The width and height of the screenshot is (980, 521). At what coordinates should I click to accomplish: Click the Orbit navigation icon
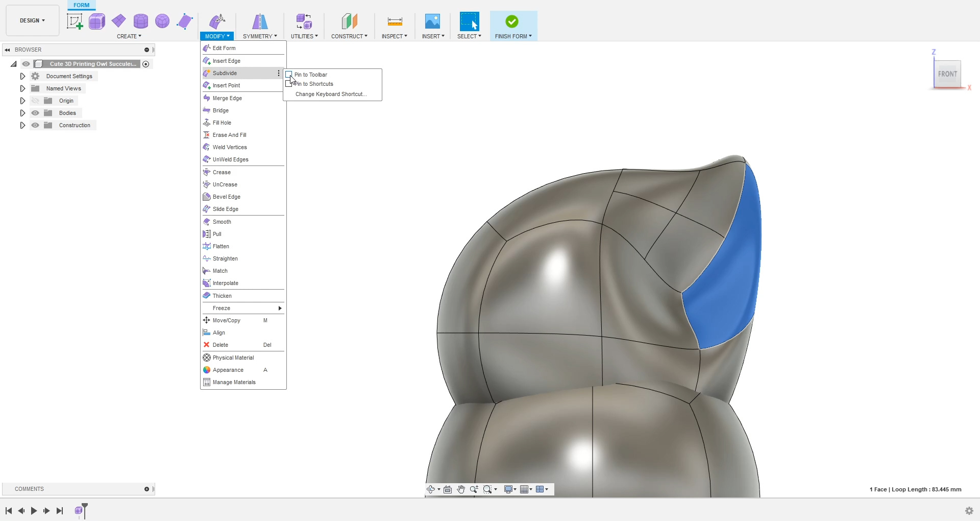coord(431,489)
